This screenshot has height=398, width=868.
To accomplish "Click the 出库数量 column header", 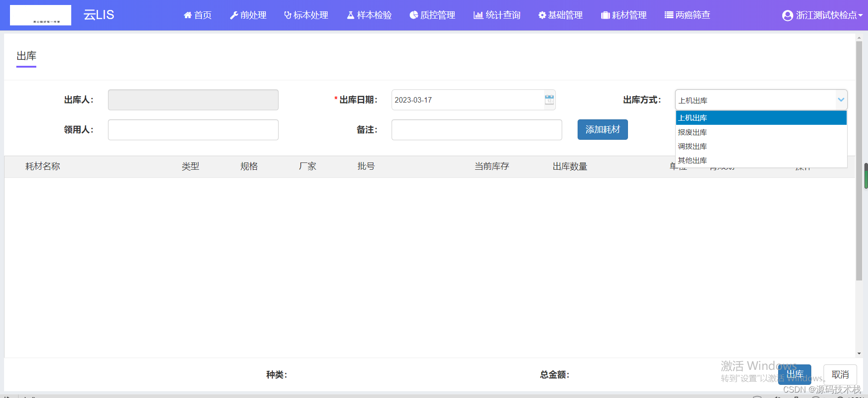I will (x=570, y=167).
